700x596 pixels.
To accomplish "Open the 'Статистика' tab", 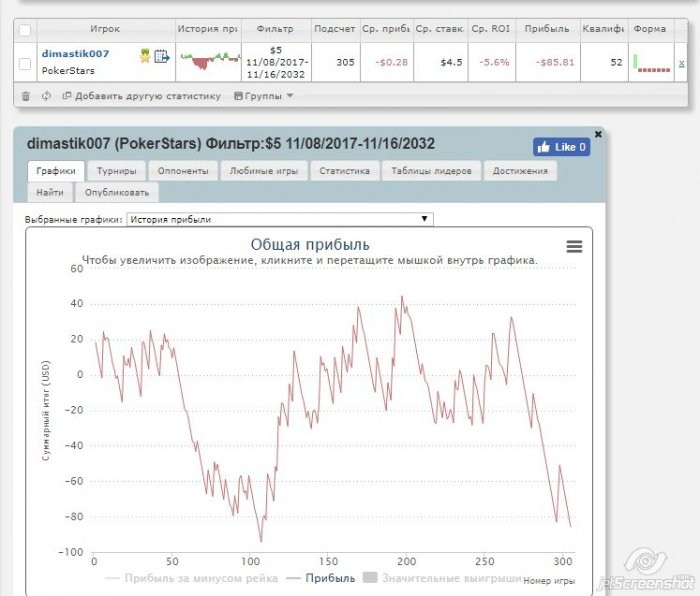I will pos(344,171).
